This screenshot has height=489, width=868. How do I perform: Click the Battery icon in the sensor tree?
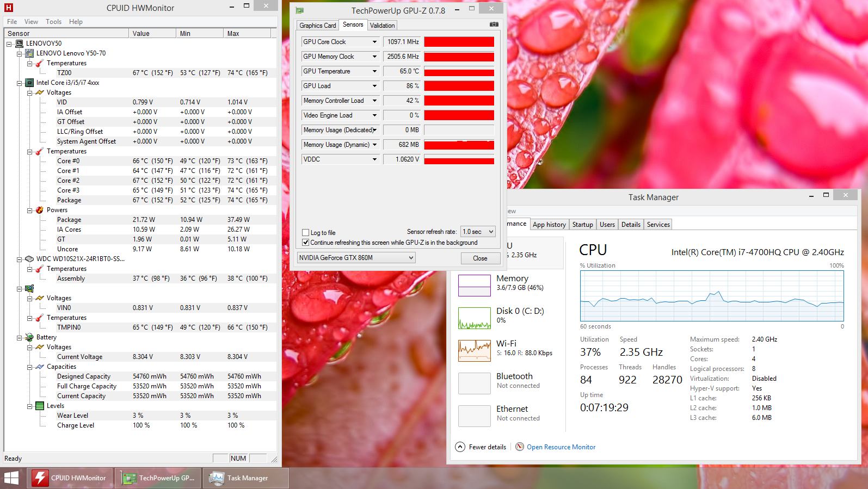pyautogui.click(x=30, y=337)
